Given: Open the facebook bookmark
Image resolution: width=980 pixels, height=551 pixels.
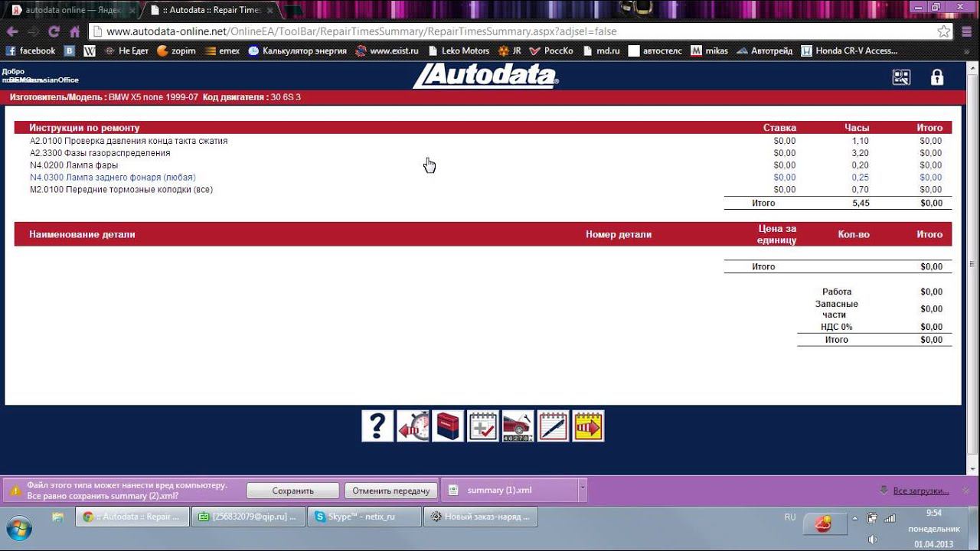Looking at the screenshot, I should click(31, 51).
